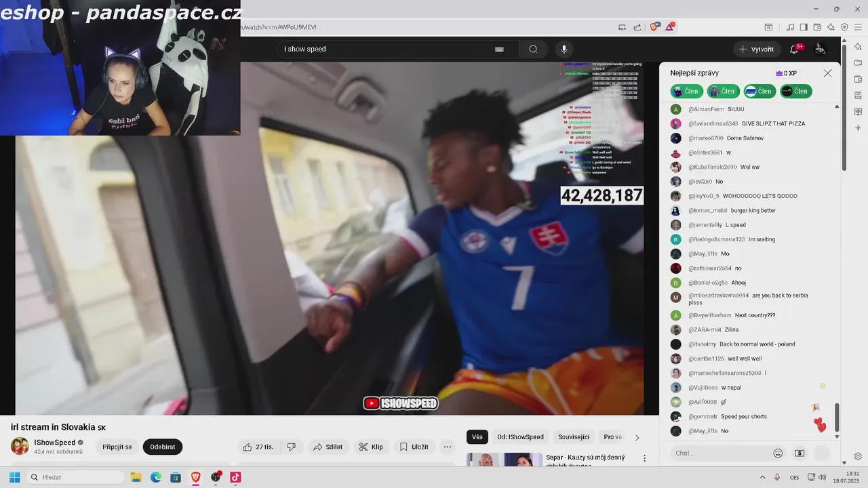Open options menu for the Separ video suggestion
This screenshot has height=488, width=868.
coord(644,459)
